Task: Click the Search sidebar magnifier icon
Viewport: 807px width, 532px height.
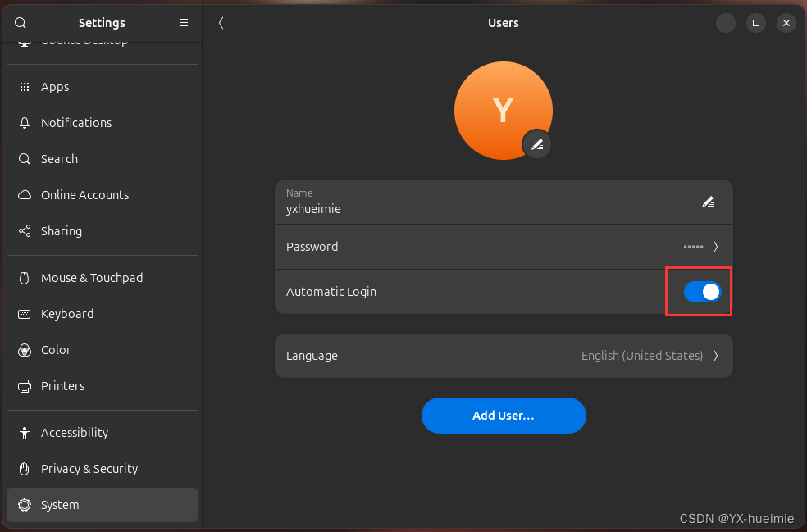Action: click(x=24, y=159)
